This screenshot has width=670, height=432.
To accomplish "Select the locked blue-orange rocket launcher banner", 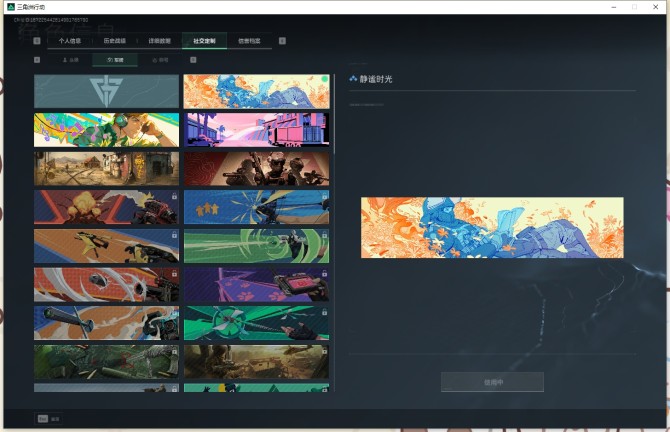I will click(106, 323).
